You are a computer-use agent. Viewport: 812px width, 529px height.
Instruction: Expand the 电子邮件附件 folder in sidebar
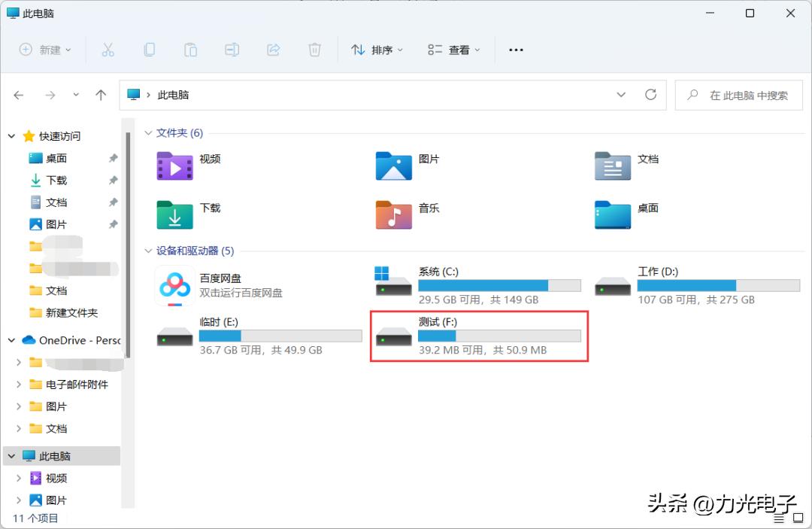pos(18,384)
